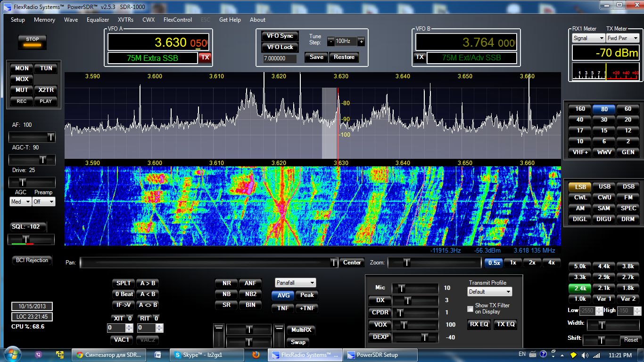
Task: Open the XVTRs menu
Action: 125,20
